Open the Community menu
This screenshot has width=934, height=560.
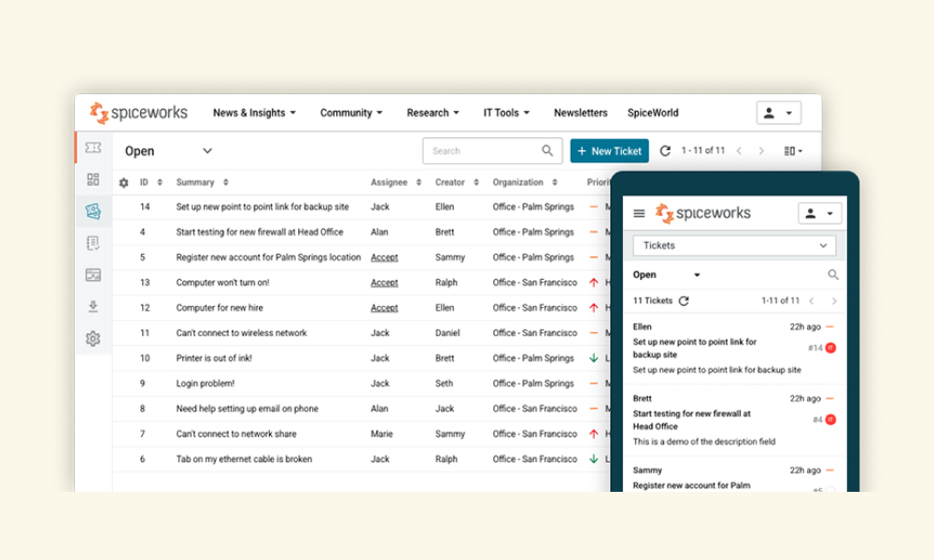pos(351,113)
